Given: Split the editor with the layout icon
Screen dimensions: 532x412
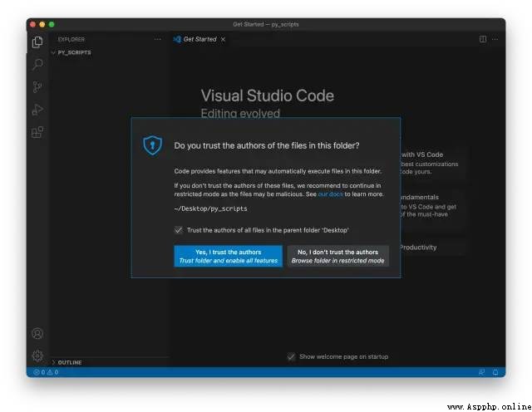Looking at the screenshot, I should pos(483,39).
